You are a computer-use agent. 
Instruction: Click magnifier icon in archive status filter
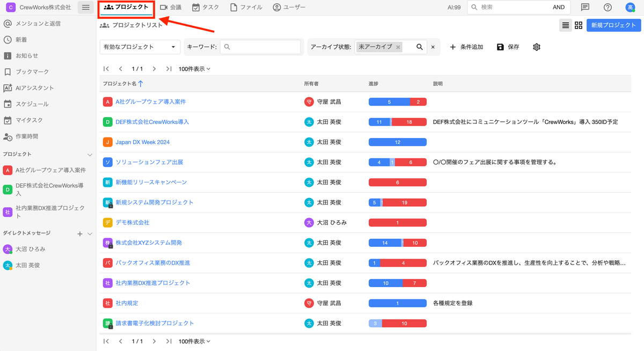tap(420, 47)
